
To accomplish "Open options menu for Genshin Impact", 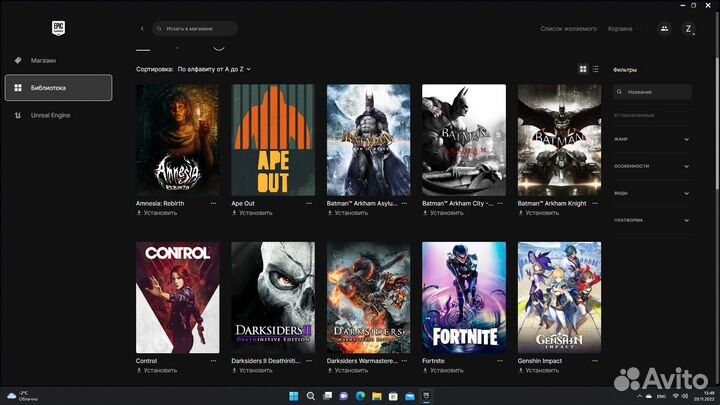I will point(595,361).
